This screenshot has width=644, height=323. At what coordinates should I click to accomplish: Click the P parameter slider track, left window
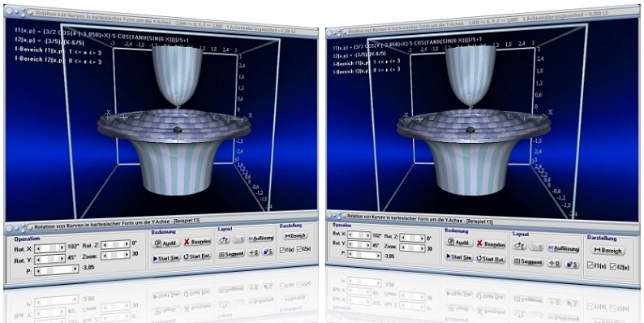pos(56,270)
